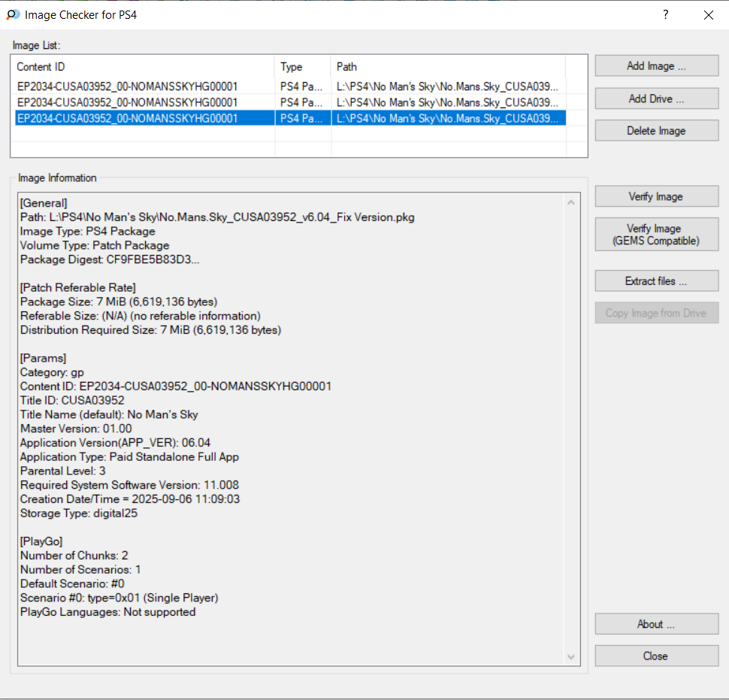Sort the image list by Path column header

[x=448, y=67]
